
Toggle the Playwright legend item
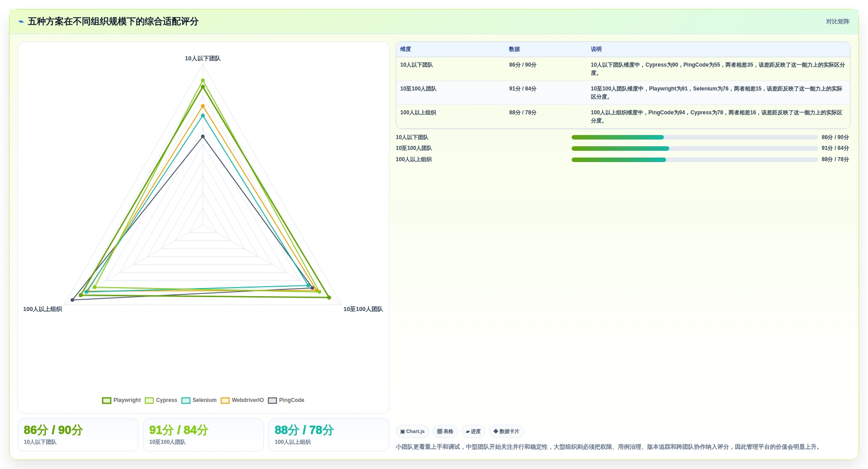click(121, 400)
